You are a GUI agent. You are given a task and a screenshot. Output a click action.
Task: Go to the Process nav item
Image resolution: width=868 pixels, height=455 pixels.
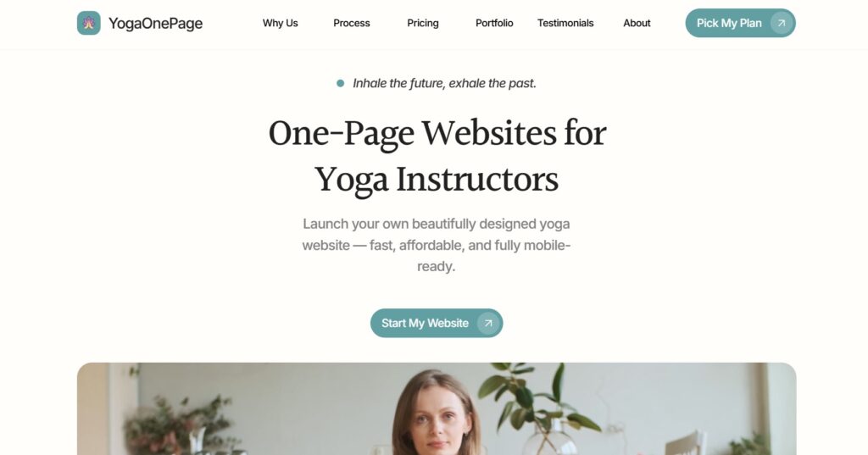coord(352,23)
